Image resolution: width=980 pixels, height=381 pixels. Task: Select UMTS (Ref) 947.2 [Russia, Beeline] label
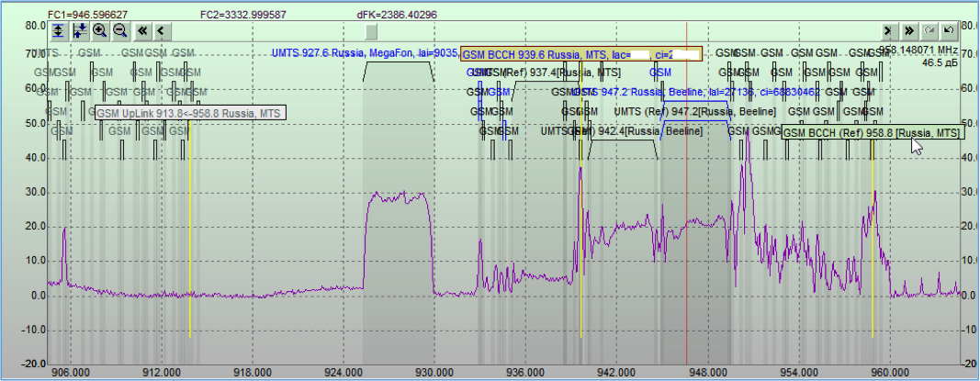(695, 112)
